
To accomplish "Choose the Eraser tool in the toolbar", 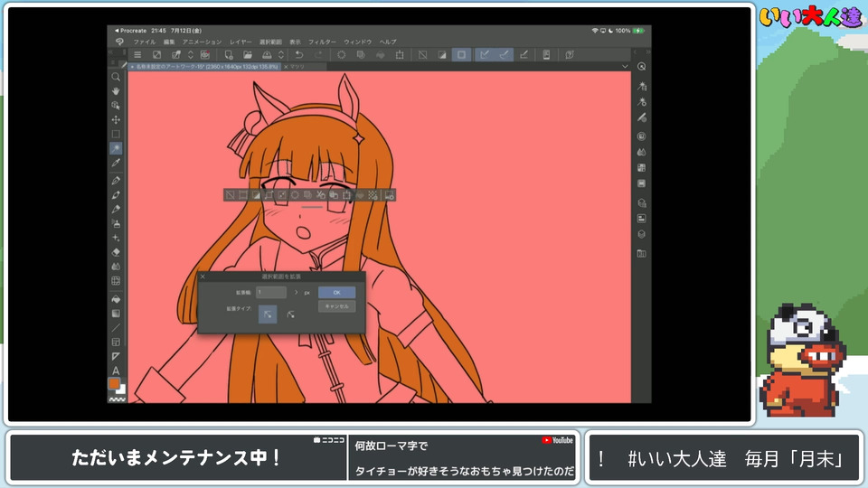I will pyautogui.click(x=116, y=252).
